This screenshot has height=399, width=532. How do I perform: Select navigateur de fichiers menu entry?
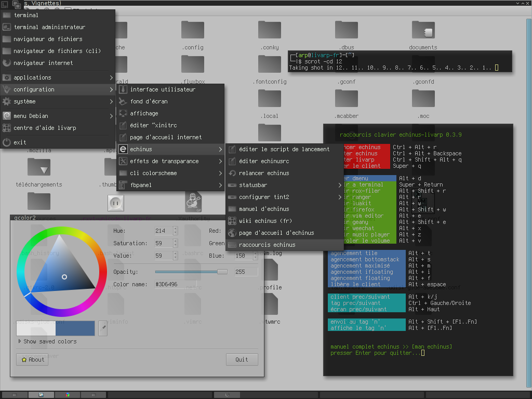click(58, 39)
